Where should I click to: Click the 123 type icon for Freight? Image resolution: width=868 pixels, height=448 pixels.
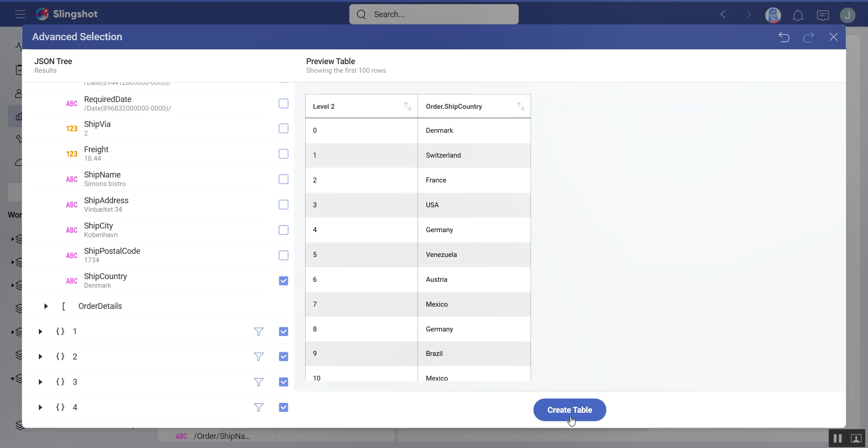(x=72, y=154)
